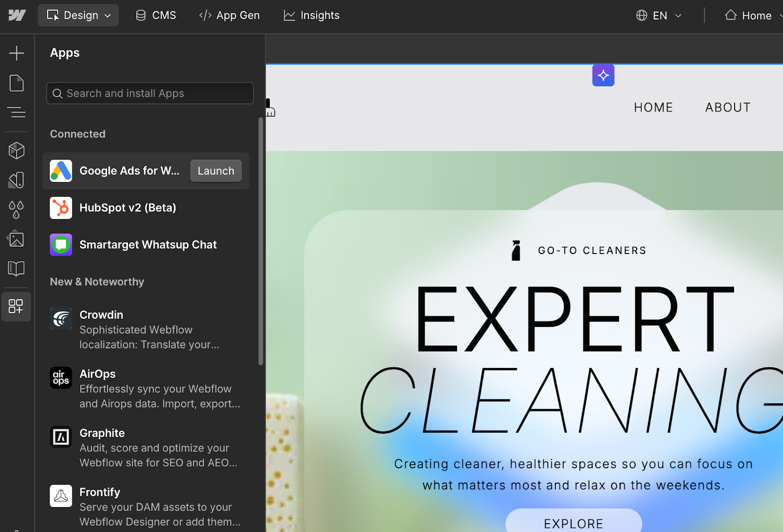Switch to the CMS tab
Image resolution: width=783 pixels, height=532 pixels.
pyautogui.click(x=156, y=16)
